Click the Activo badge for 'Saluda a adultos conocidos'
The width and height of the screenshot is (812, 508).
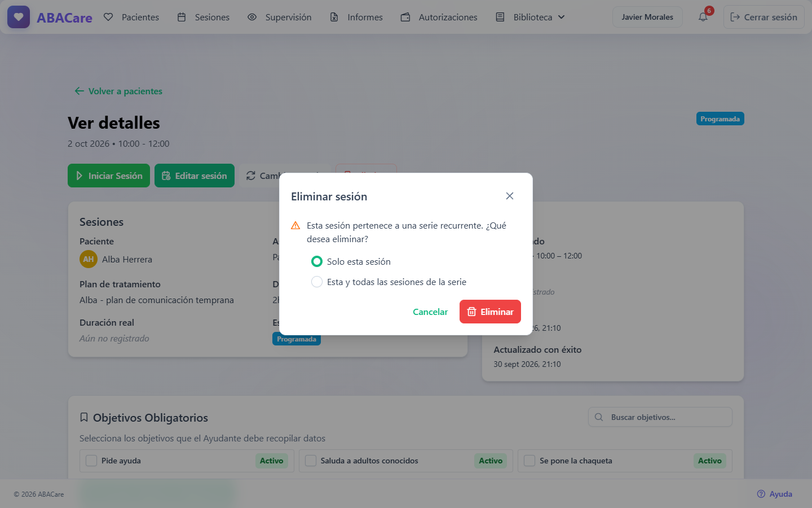[491, 461]
